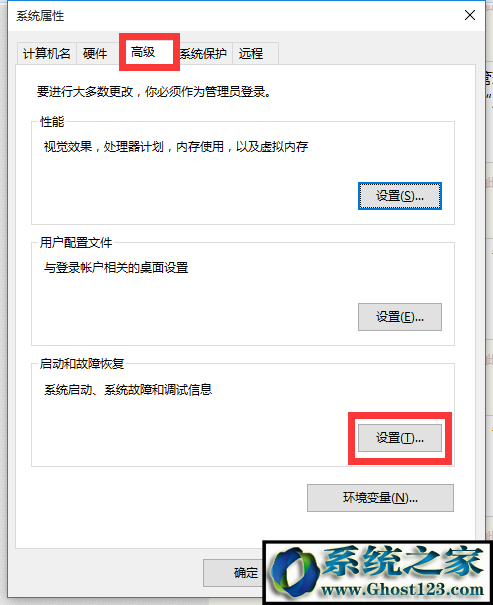The height and width of the screenshot is (605, 493).
Task: Select the 高级 tab
Action: click(x=143, y=52)
